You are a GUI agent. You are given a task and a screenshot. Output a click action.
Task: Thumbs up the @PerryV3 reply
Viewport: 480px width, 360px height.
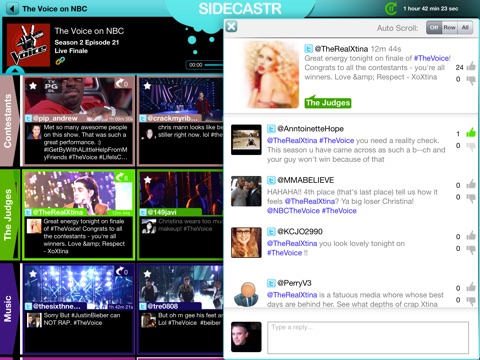click(x=471, y=287)
